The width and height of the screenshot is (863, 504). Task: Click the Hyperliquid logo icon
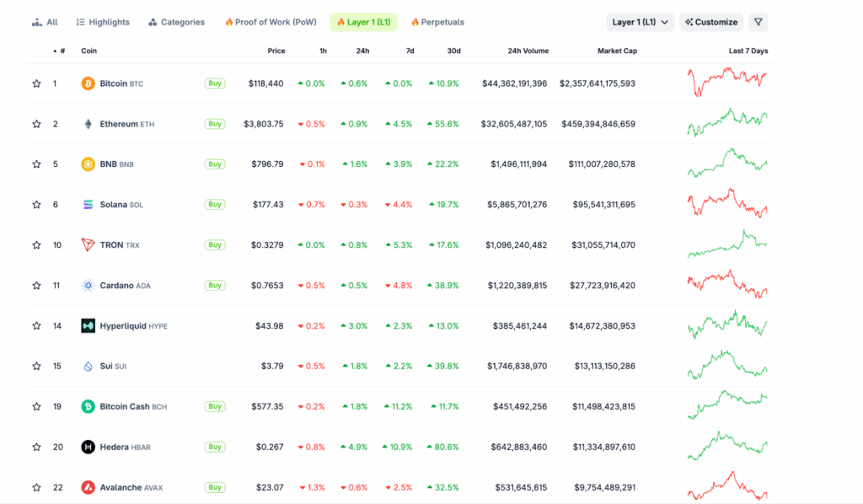click(88, 325)
